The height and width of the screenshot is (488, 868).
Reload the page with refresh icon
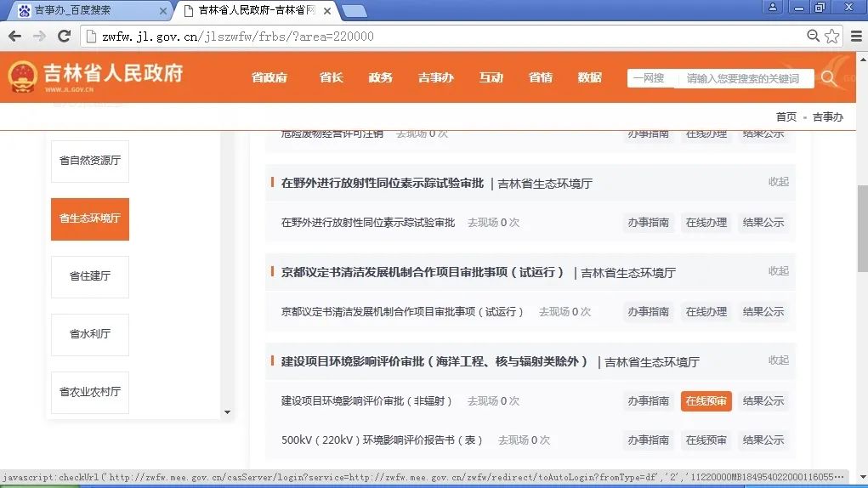(64, 37)
